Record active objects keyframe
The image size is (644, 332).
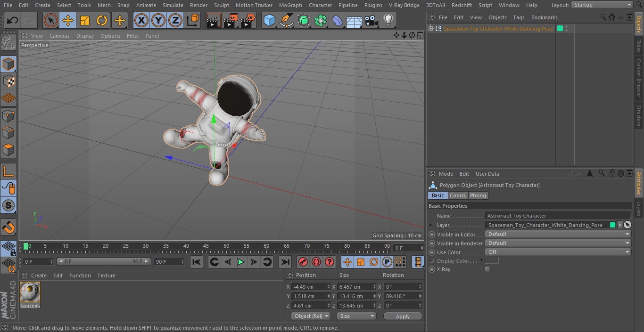[x=303, y=262]
